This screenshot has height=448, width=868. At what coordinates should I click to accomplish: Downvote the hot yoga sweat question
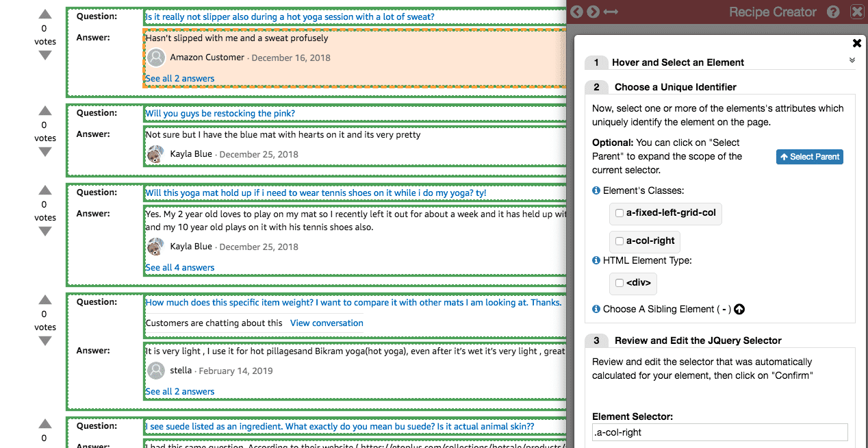pyautogui.click(x=44, y=55)
